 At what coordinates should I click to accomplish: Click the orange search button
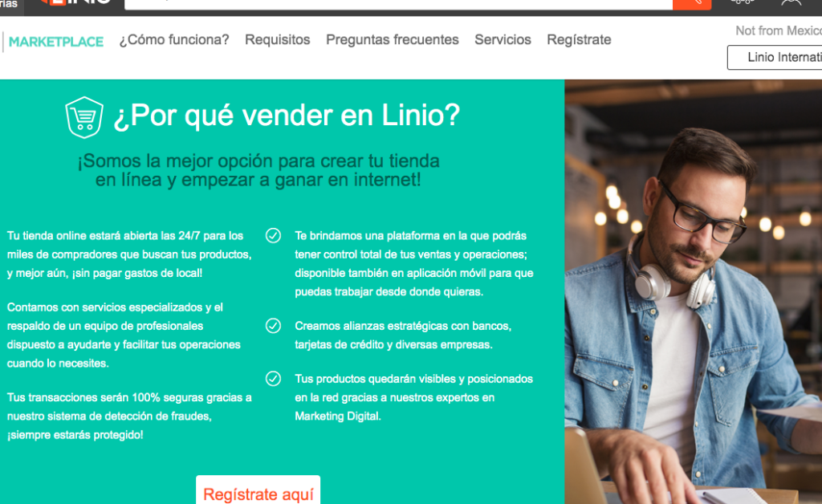692,4
